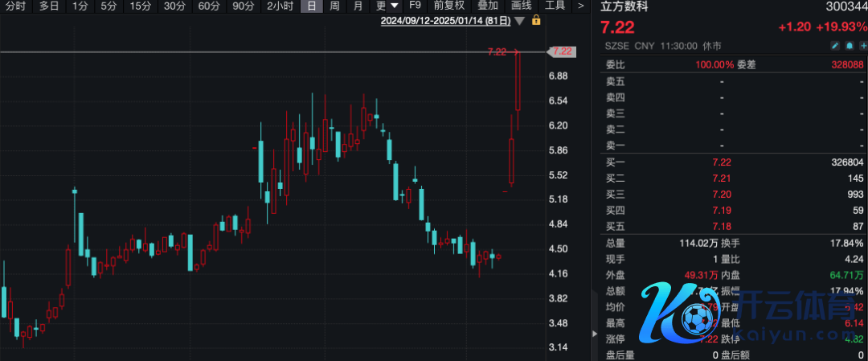Select the 60分 period tab
This screenshot has width=868, height=361.
pos(209,6)
